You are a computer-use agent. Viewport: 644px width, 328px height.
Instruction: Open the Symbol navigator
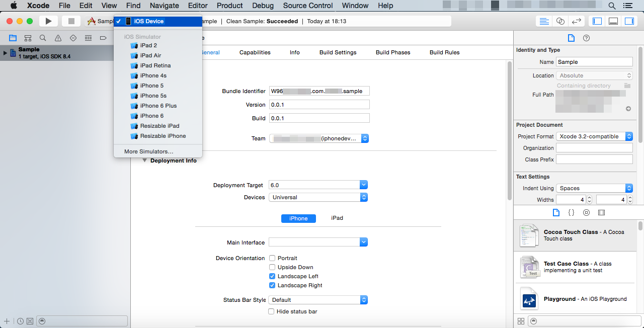[28, 38]
